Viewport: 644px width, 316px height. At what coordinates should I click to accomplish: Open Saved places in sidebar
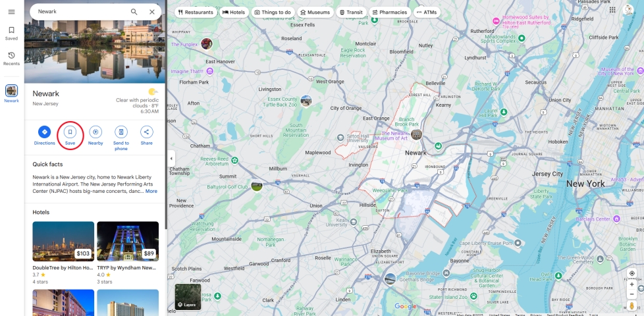coord(11,33)
